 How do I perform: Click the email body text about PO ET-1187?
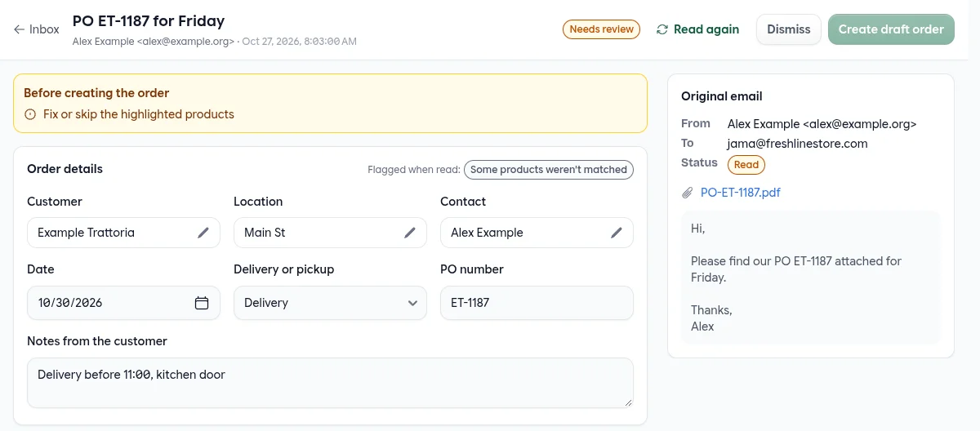point(796,269)
